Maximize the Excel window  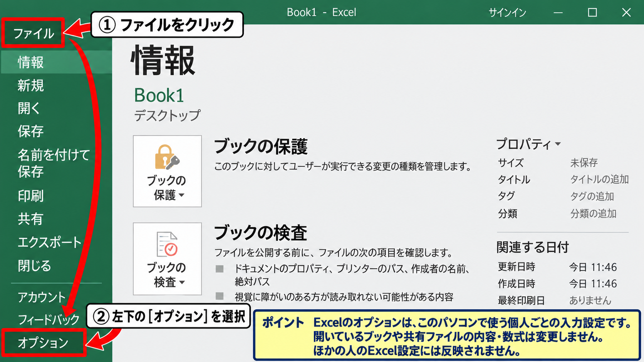592,13
